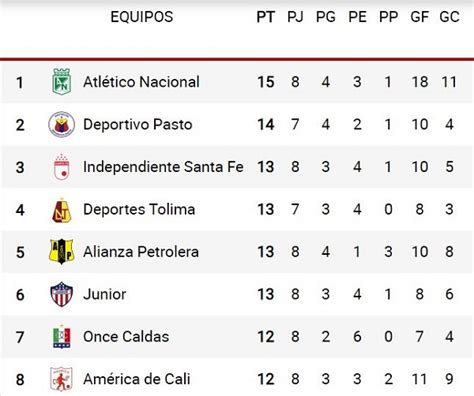
Task: Click the Junior team crest
Action: [62, 294]
